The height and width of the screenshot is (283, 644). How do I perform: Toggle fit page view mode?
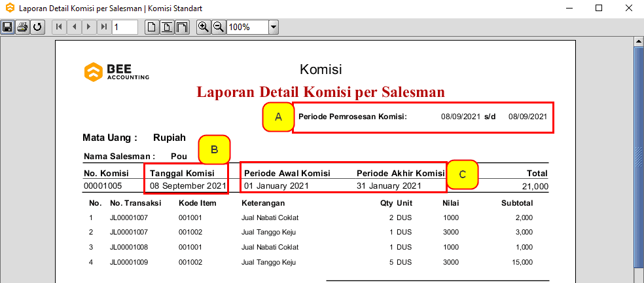coord(167,27)
